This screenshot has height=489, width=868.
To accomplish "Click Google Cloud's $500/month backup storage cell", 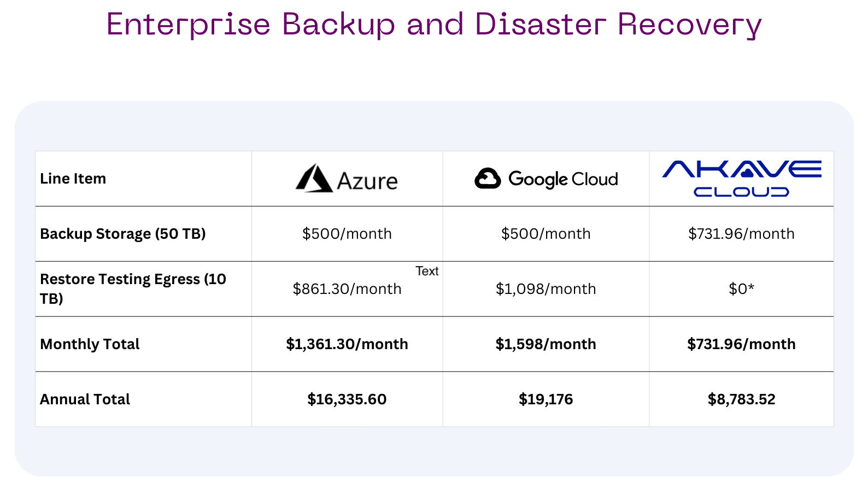I will click(x=546, y=234).
